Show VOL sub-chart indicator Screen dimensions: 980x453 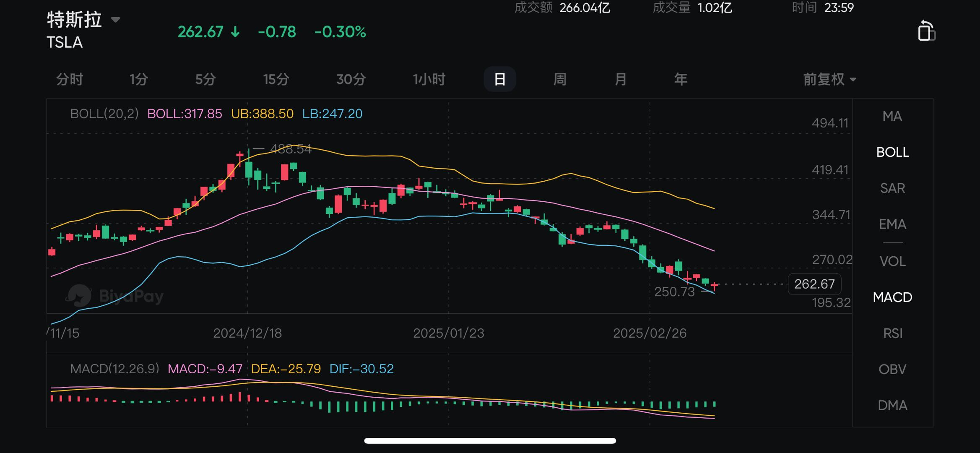(x=892, y=261)
